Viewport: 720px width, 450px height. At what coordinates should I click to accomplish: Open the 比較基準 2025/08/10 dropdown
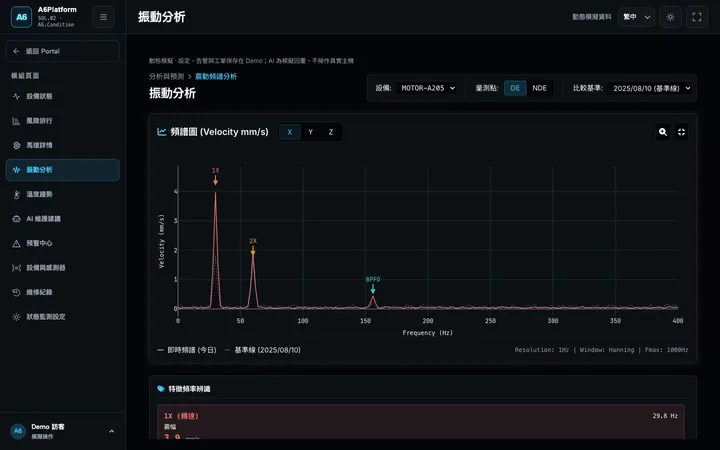point(650,88)
